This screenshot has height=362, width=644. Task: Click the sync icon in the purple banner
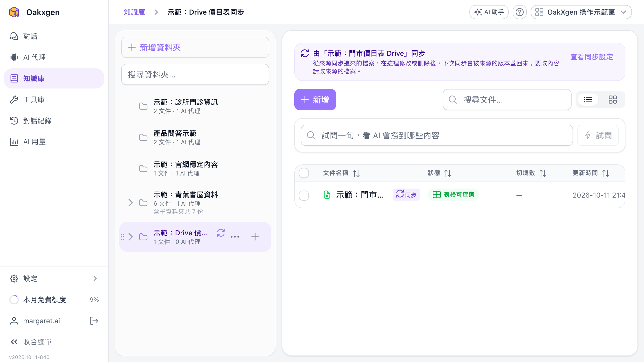coord(305,53)
